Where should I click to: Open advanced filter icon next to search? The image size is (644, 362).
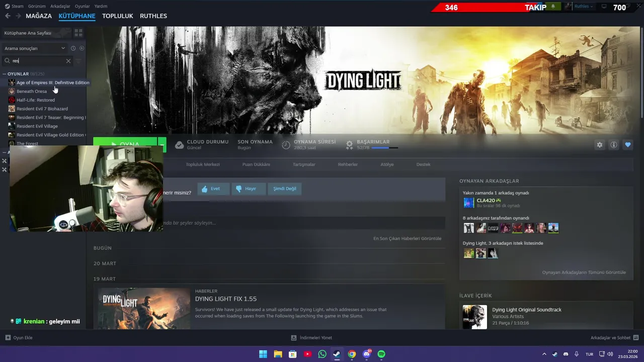(x=78, y=61)
